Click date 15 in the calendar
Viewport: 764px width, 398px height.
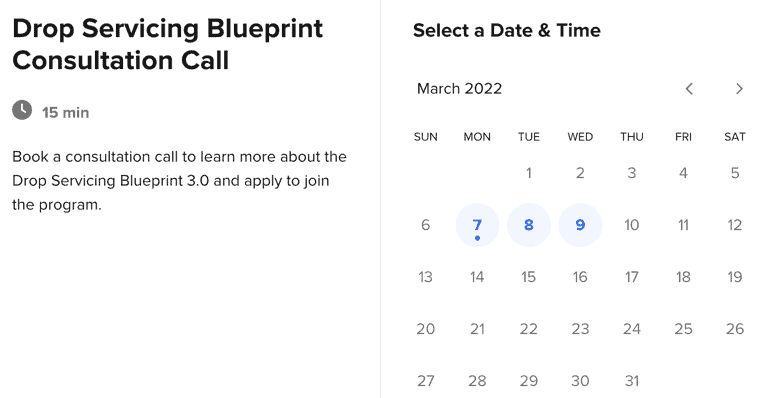(529, 277)
